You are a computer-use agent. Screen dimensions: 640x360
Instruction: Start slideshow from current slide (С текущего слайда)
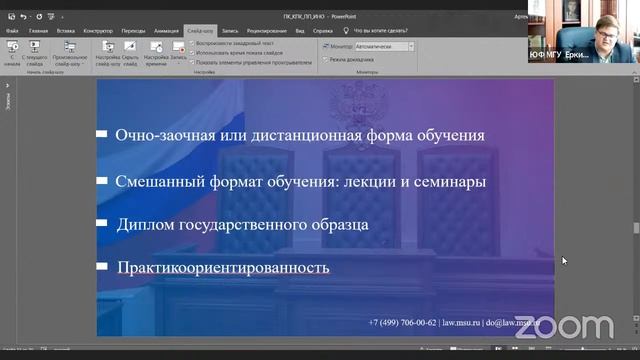pyautogui.click(x=35, y=53)
